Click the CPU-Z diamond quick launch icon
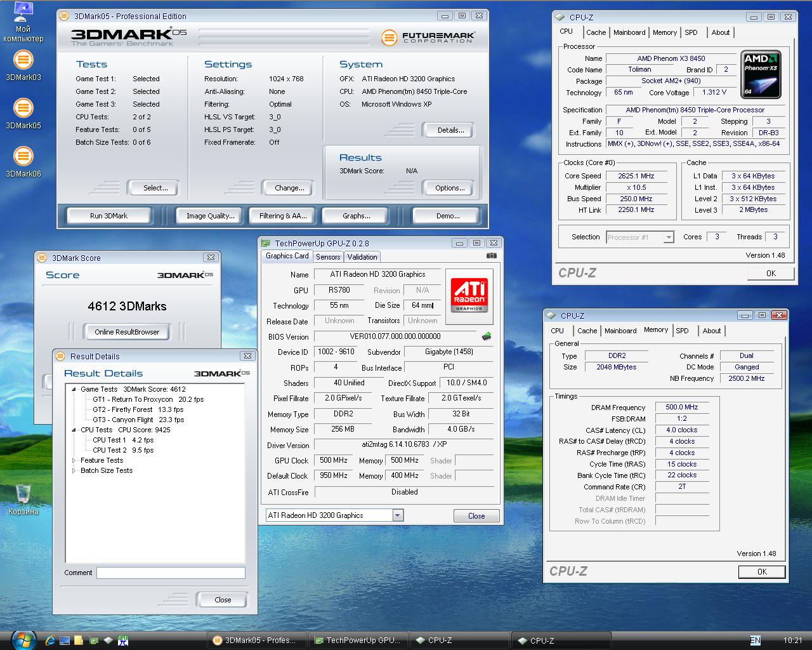This screenshot has height=650, width=812. coord(108,640)
